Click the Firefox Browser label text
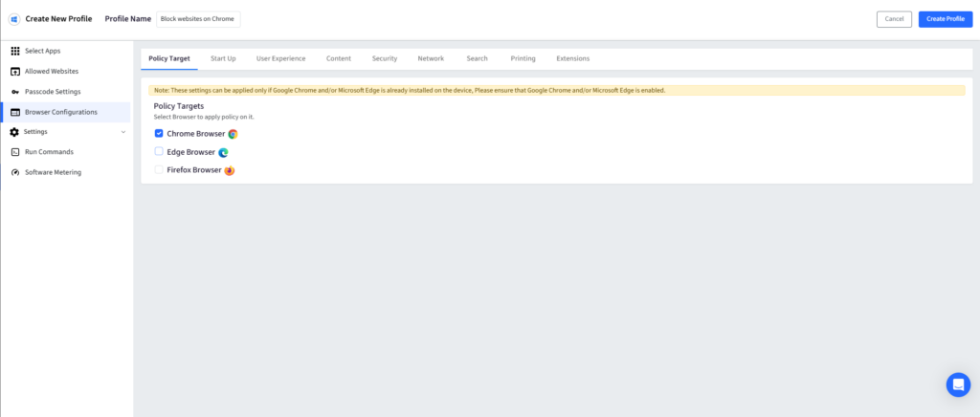980x417 pixels. [x=193, y=170]
